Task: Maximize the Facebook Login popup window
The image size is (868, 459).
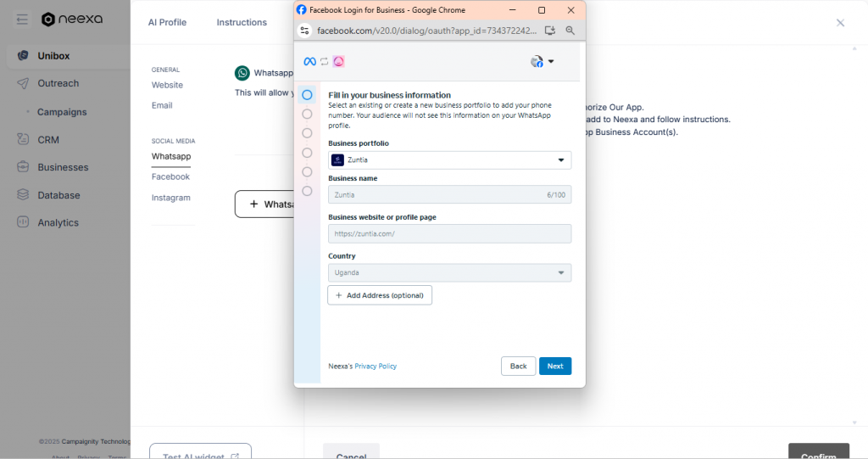Action: pos(542,10)
